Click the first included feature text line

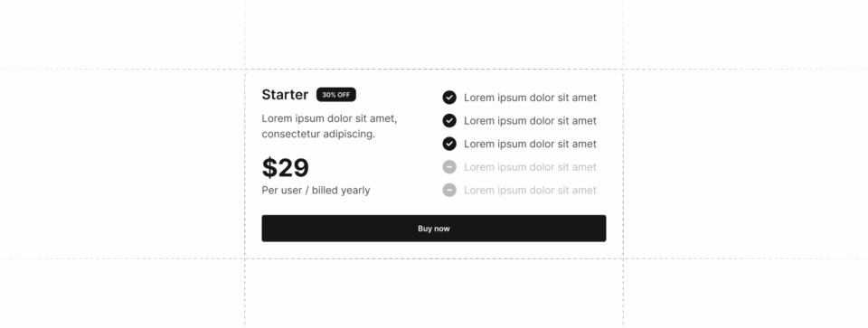pyautogui.click(x=530, y=98)
